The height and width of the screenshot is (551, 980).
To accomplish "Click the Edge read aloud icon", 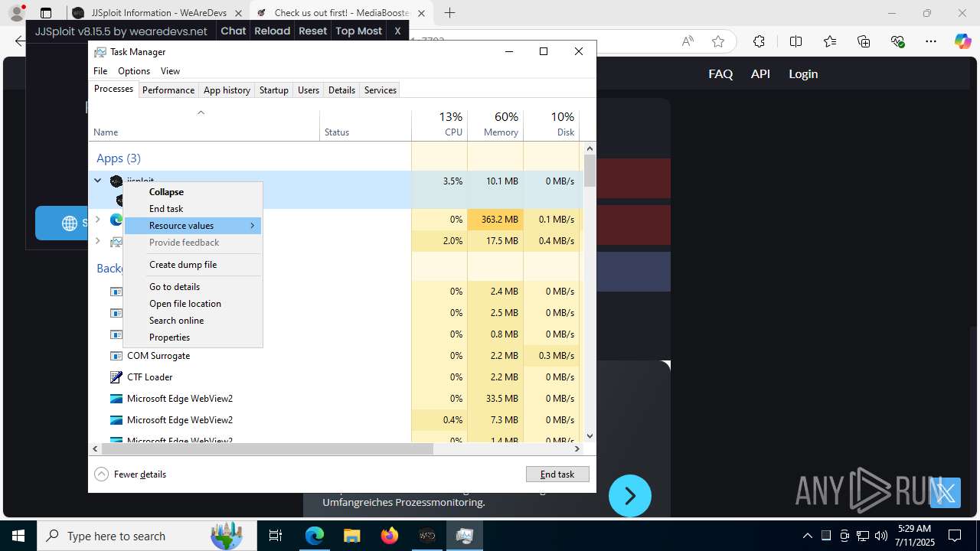I will [x=688, y=41].
